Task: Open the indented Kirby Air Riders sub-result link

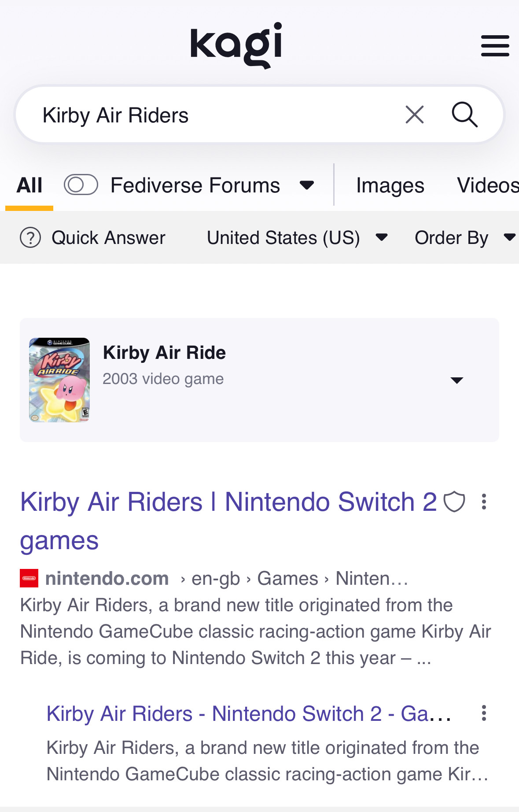Action: click(248, 713)
